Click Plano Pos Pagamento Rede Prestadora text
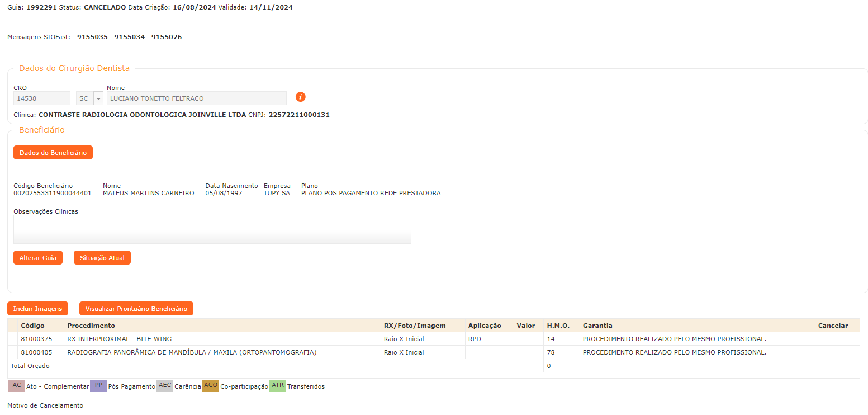868x415 pixels. pyautogui.click(x=371, y=193)
